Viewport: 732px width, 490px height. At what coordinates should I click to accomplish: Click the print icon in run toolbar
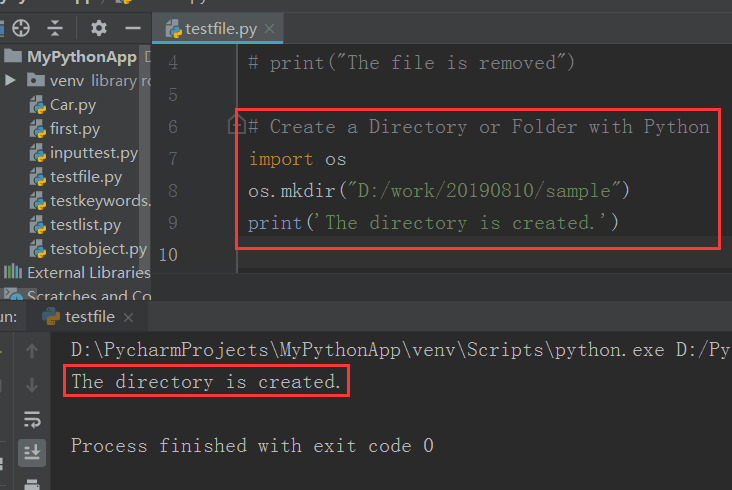32,484
